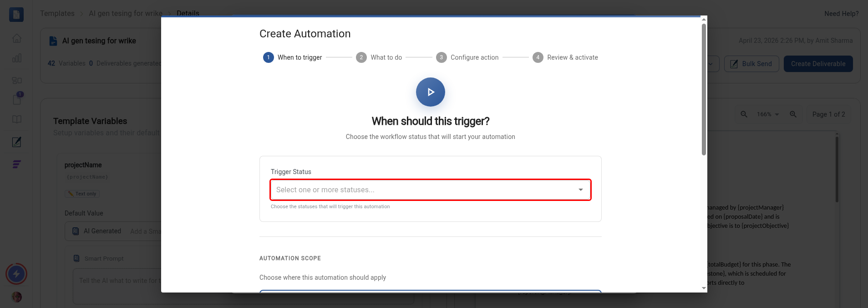Click the preview pane vertical scrollbar

point(837,169)
